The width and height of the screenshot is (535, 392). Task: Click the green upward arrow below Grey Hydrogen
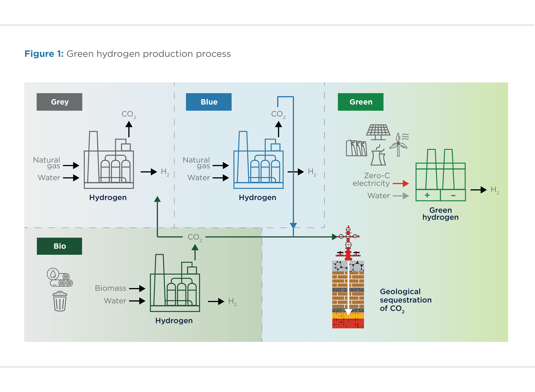point(157,216)
